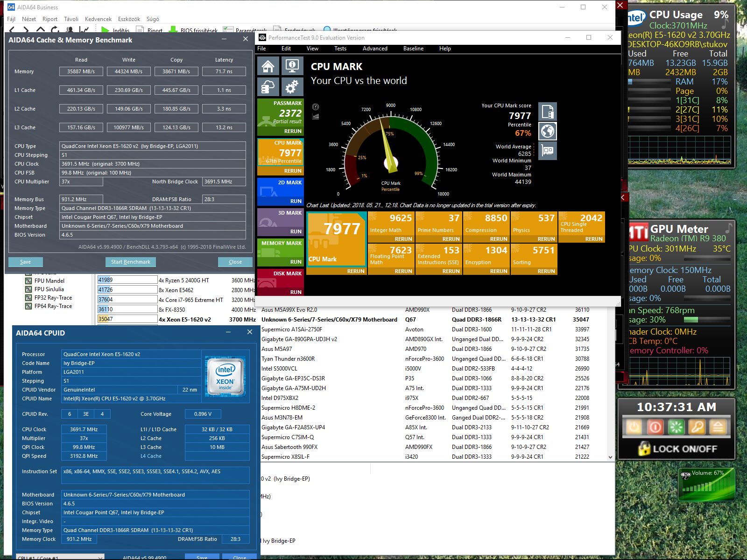This screenshot has width=747, height=560.
Task: Rerun the Physics test
Action: pos(546,239)
